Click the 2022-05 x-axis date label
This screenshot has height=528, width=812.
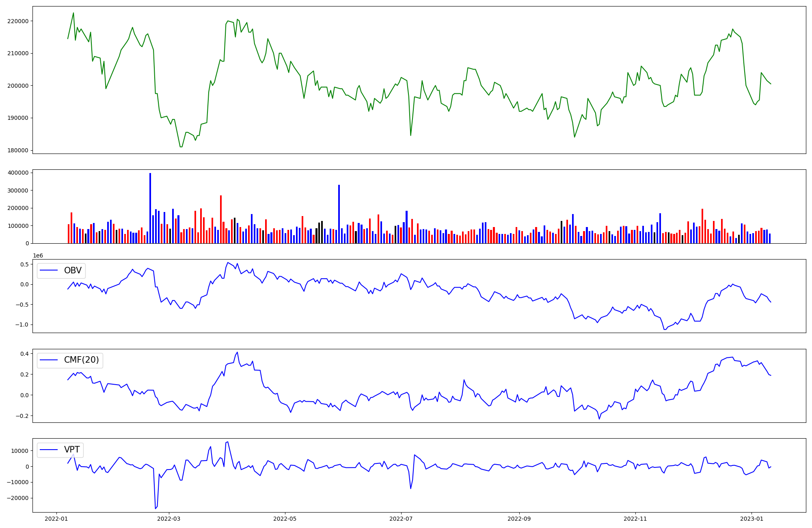click(285, 519)
